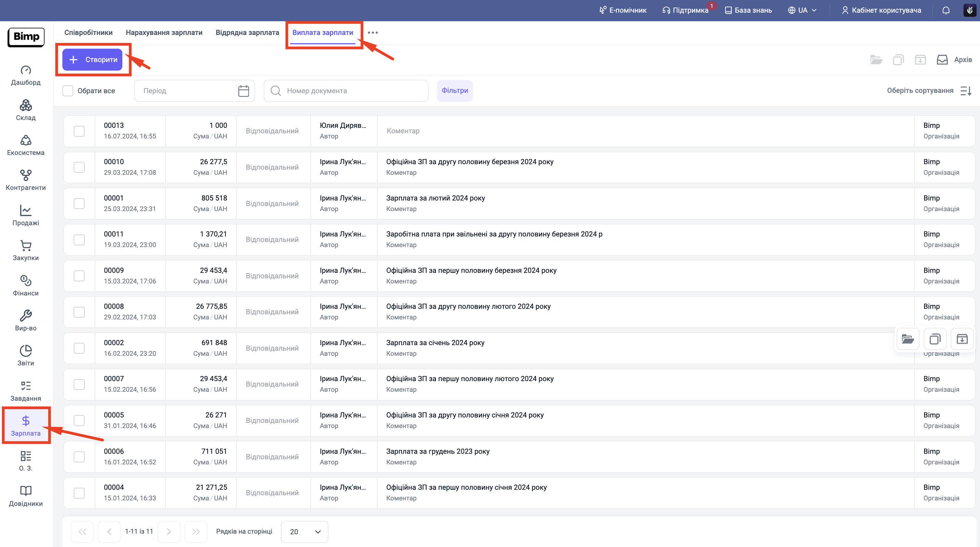Switch to Співробітники tab
The width and height of the screenshot is (980, 547).
(88, 33)
